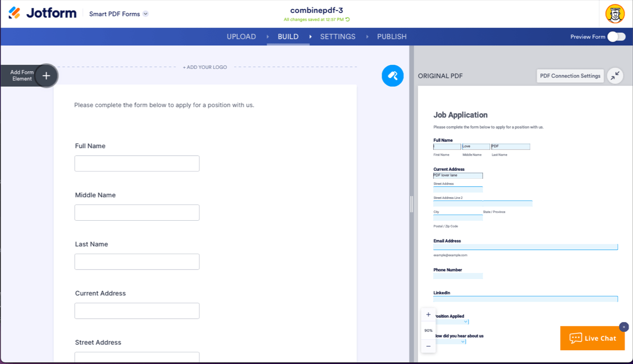Click the 90% zoom level indicator

(x=428, y=330)
